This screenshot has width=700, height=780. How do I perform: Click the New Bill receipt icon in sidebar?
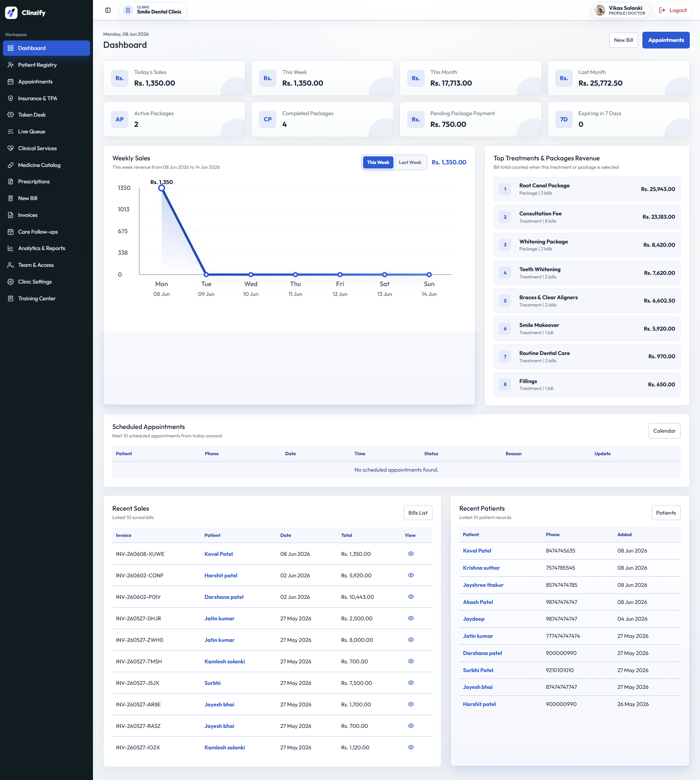[11, 198]
